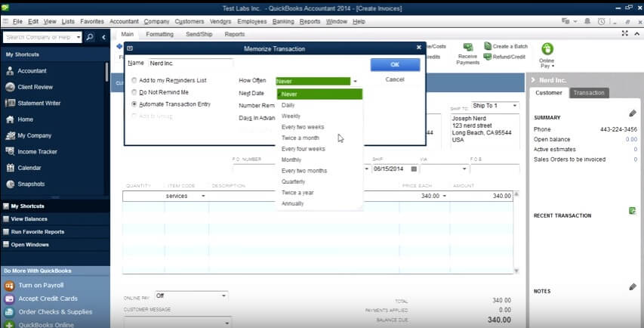This screenshot has width=644, height=328.
Task: Click the reminders bell icon in menu bar
Action: point(587,21)
